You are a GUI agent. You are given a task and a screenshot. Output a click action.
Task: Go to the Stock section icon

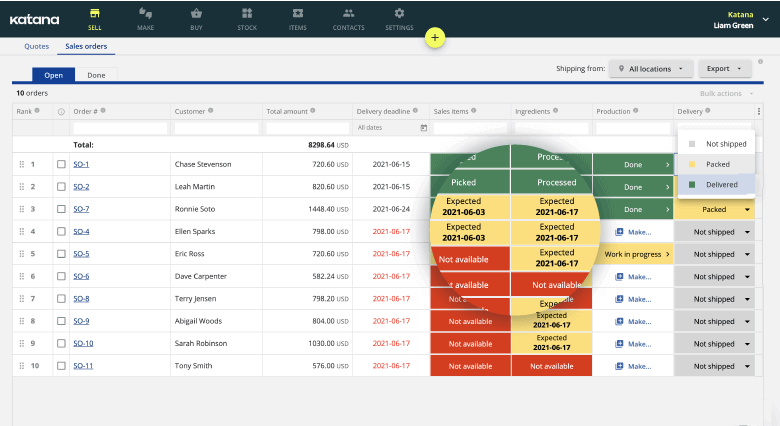pyautogui.click(x=247, y=13)
